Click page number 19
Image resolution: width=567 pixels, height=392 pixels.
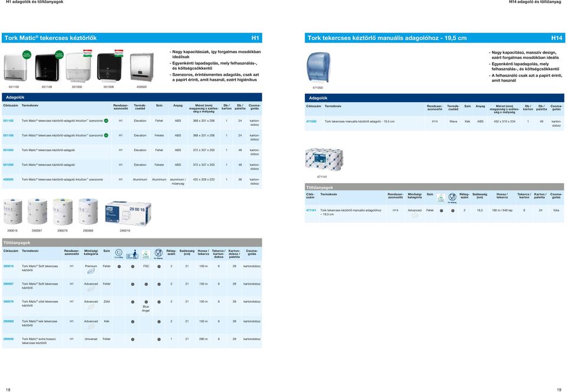click(559, 390)
